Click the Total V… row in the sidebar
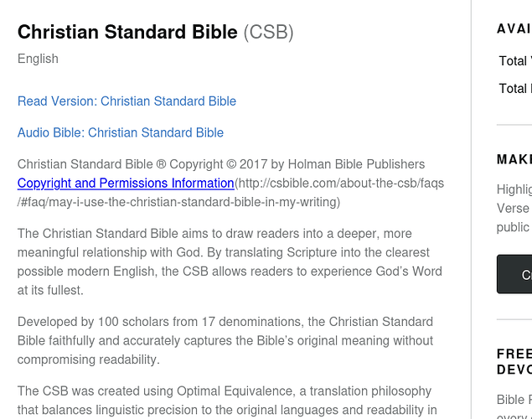The height and width of the screenshot is (419, 532). 514,61
